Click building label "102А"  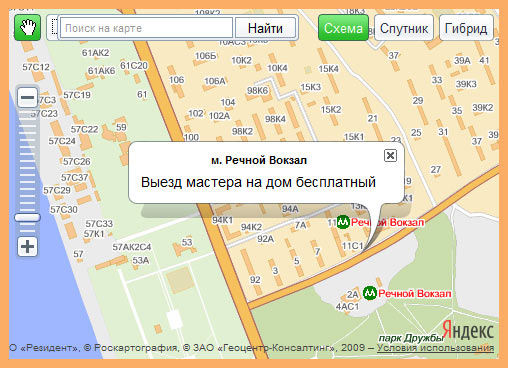[219, 116]
